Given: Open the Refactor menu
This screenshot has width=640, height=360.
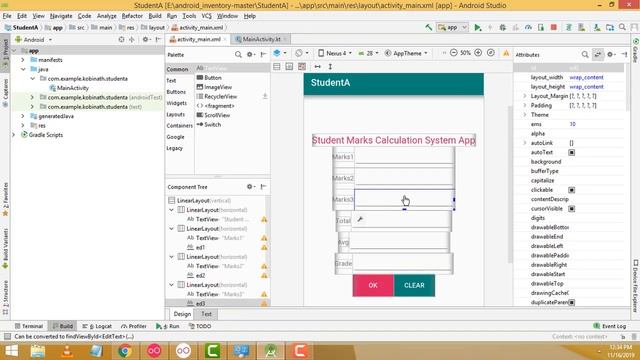Looking at the screenshot, I should tap(132, 16).
